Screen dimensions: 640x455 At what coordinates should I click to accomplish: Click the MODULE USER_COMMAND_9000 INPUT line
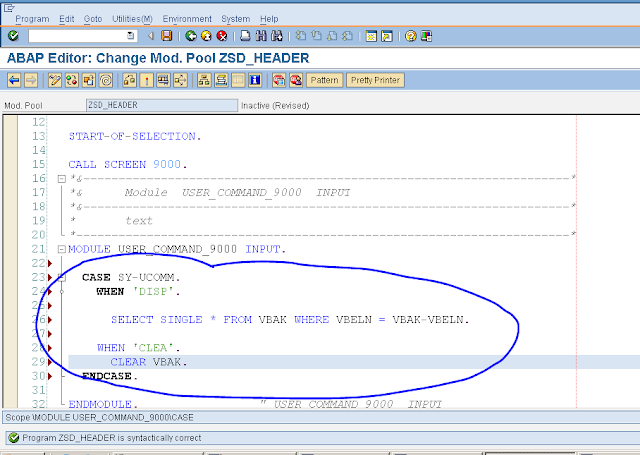pyautogui.click(x=177, y=249)
